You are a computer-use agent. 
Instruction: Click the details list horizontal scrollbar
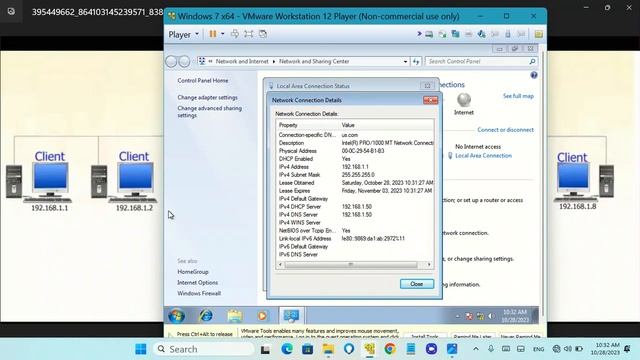click(351, 264)
